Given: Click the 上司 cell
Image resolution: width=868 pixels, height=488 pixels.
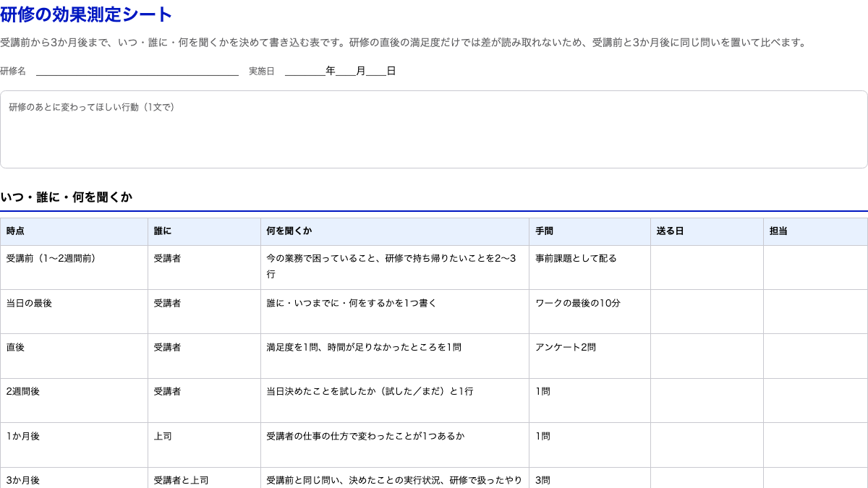Looking at the screenshot, I should point(205,445).
